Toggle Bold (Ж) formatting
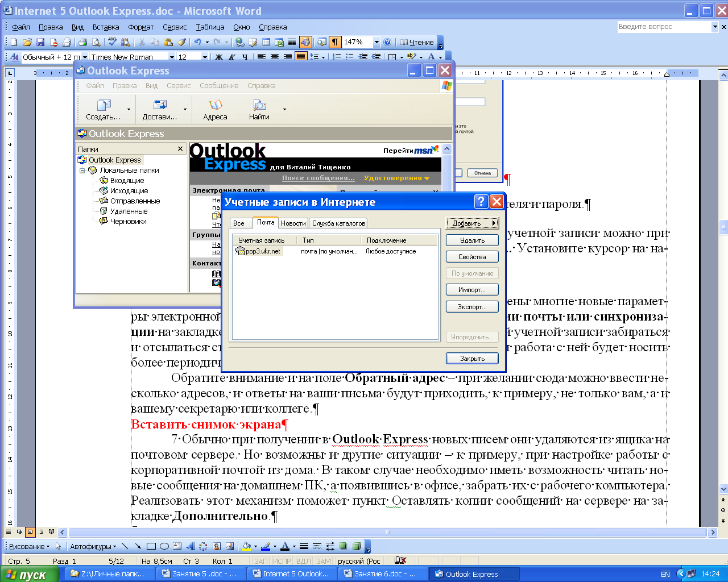 pos(219,57)
